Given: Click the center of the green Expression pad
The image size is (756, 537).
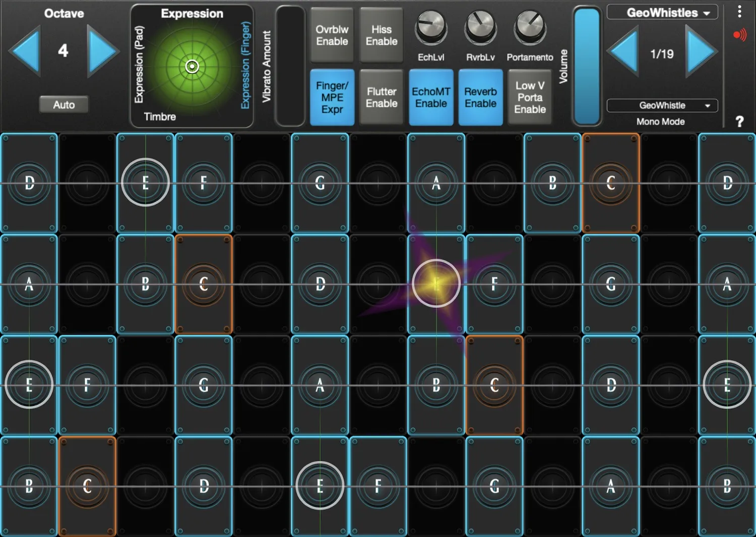Looking at the screenshot, I should tap(192, 67).
